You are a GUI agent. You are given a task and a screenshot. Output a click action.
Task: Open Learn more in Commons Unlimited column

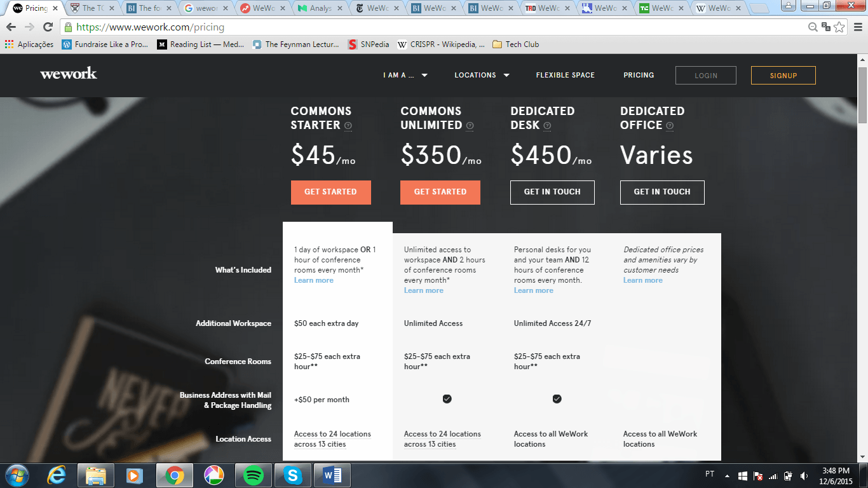(424, 290)
